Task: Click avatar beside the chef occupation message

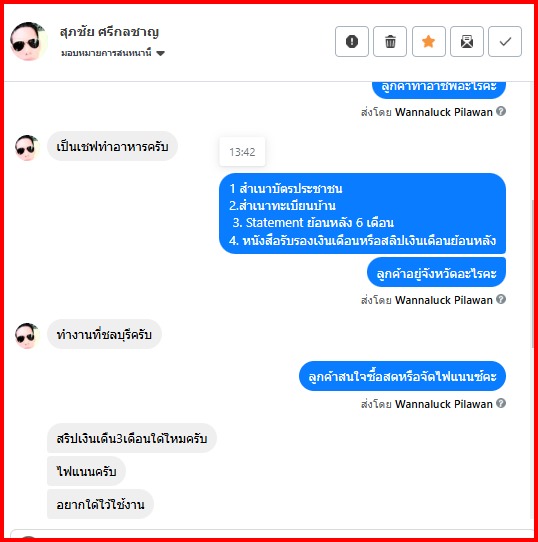Action: pos(27,148)
